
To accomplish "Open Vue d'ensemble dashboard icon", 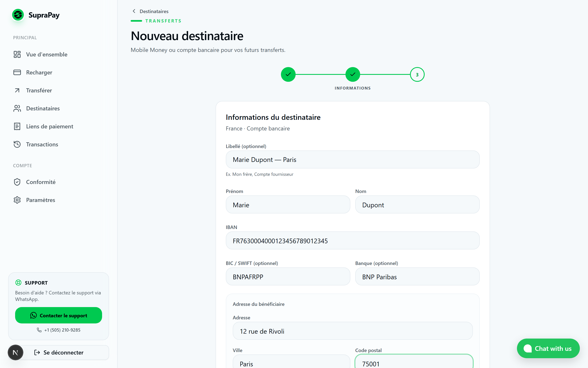I will (17, 54).
